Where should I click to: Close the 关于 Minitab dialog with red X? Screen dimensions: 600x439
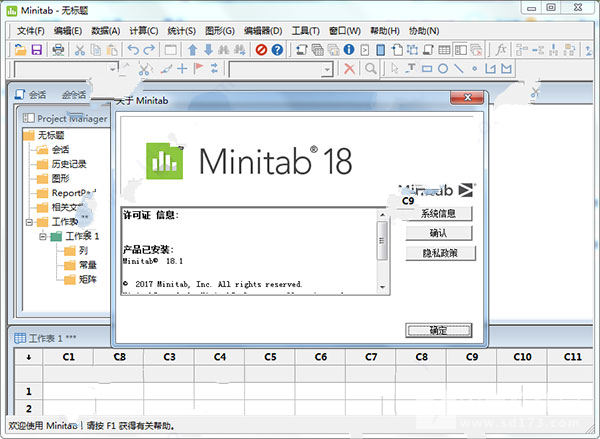[x=467, y=98]
